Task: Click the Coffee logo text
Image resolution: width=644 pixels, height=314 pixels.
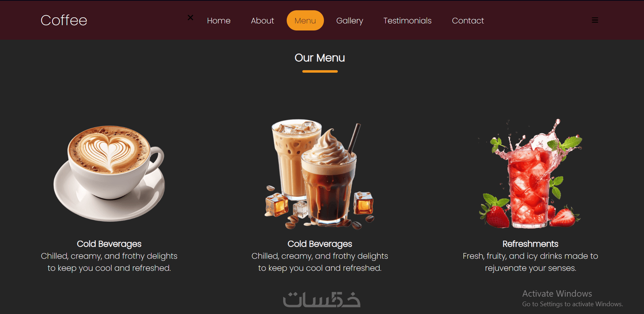Action: (x=64, y=20)
